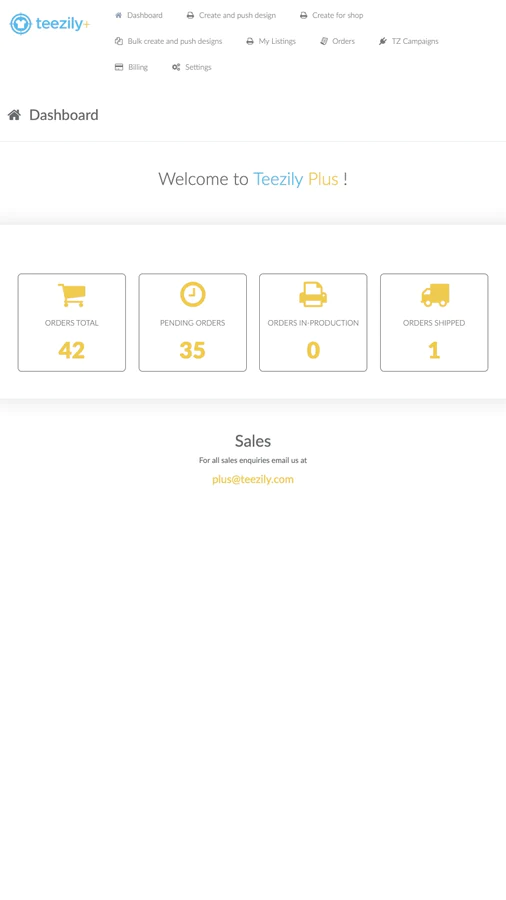Click the credit card icon next to Billing
The image size is (506, 900).
click(x=119, y=67)
